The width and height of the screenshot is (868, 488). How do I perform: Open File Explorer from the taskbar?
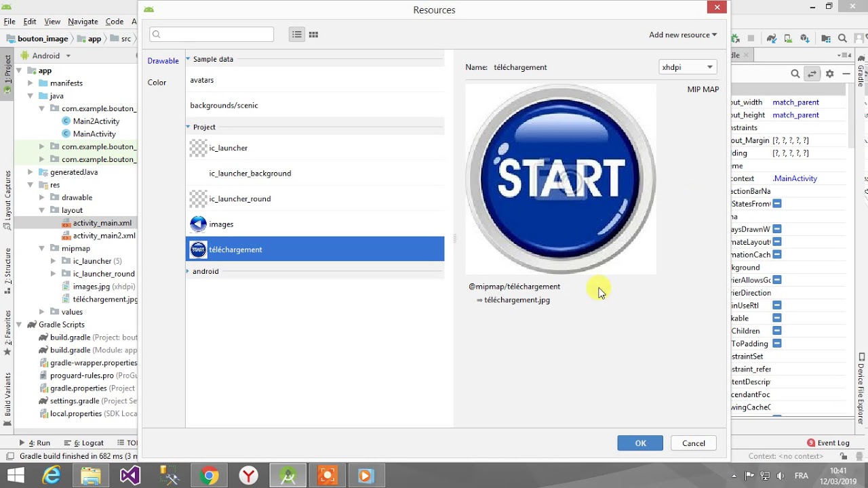pyautogui.click(x=91, y=476)
